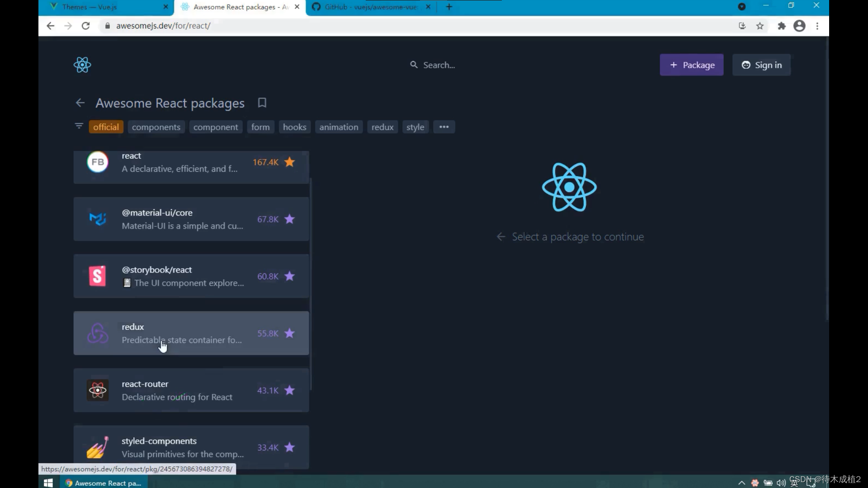
Task: Open the react-router package card
Action: tap(191, 390)
